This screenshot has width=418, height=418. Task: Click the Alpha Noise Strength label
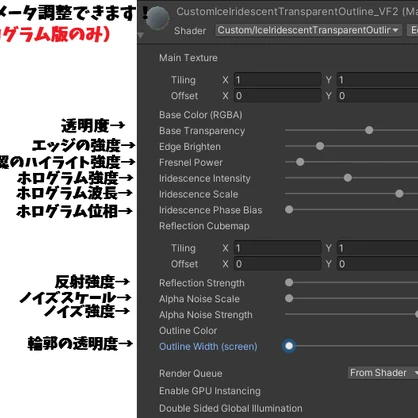tap(206, 315)
